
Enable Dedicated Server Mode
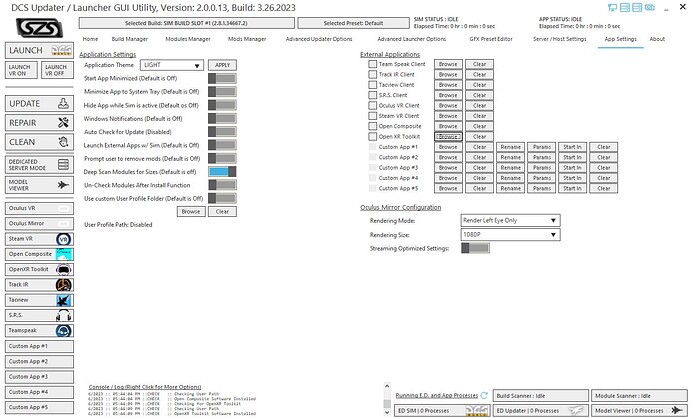(39, 165)
